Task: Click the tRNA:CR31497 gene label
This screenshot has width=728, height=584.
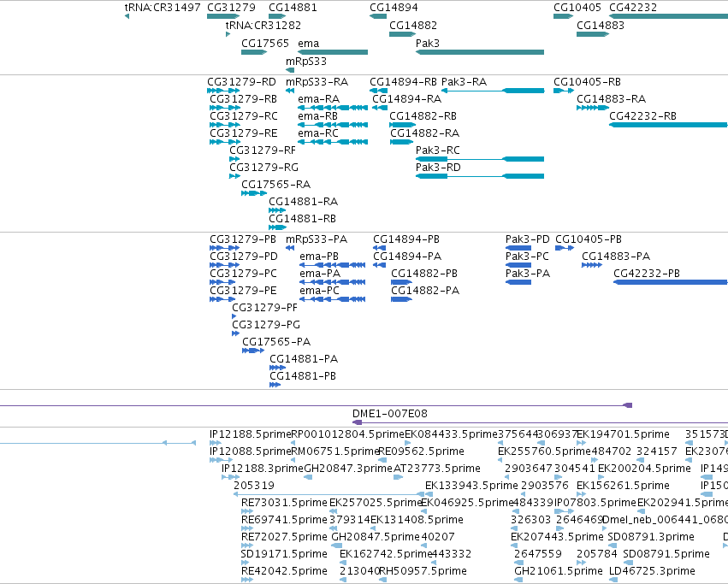Action: pos(163,8)
